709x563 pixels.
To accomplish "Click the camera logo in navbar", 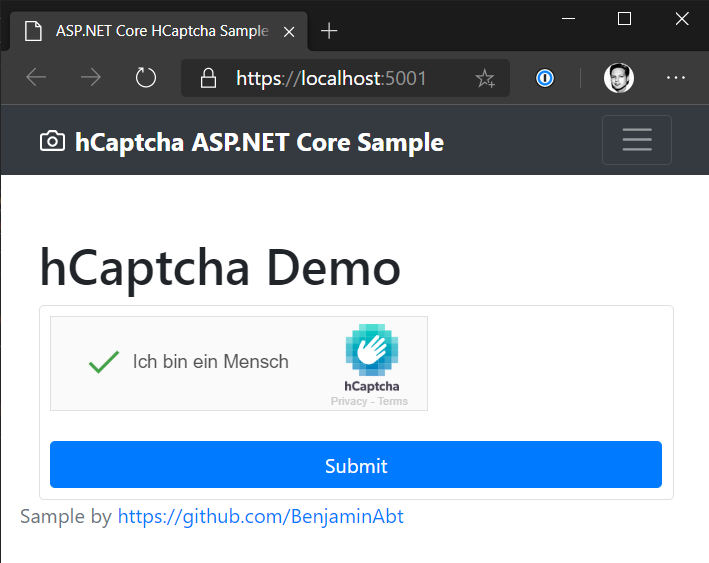I will tap(52, 141).
